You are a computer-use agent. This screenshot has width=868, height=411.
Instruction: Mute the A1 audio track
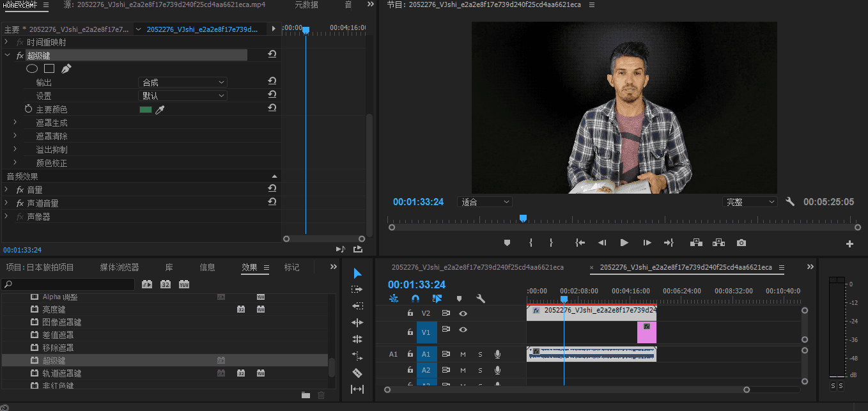463,354
